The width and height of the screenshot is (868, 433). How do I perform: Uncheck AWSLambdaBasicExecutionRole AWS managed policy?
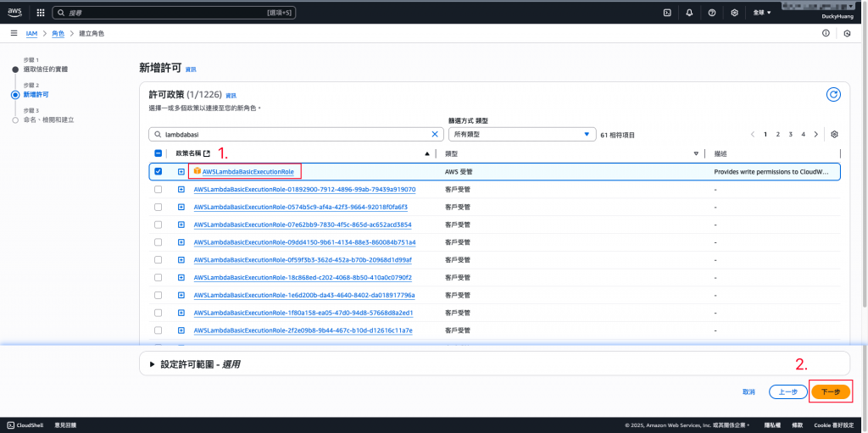click(x=159, y=172)
